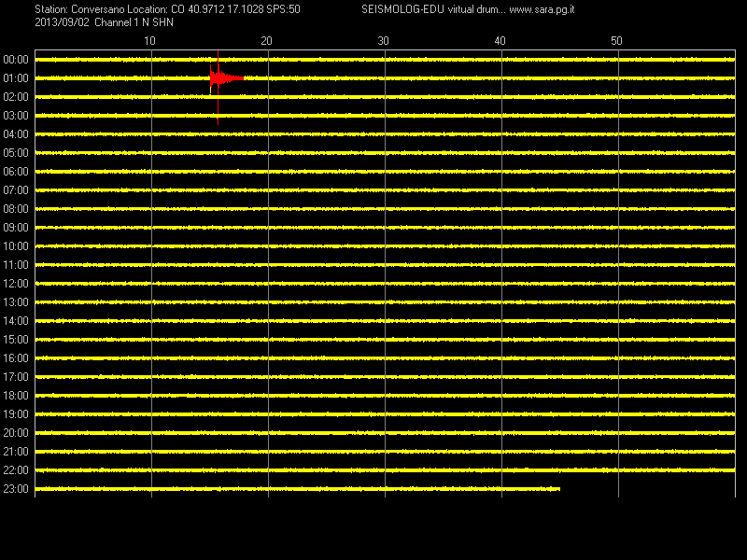Click the 2013/09/02 date text
This screenshot has width=747, height=560.
(x=62, y=22)
